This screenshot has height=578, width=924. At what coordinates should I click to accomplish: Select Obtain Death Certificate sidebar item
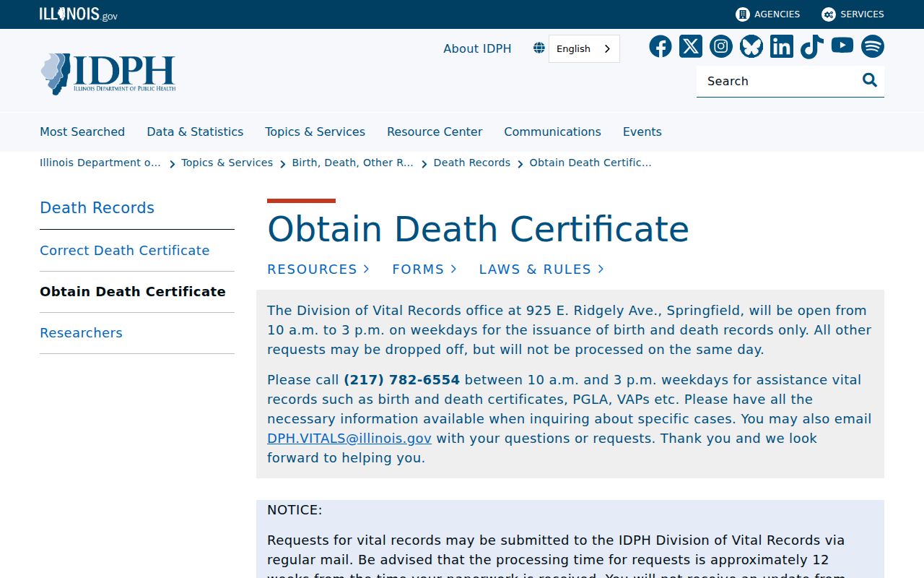tap(133, 292)
